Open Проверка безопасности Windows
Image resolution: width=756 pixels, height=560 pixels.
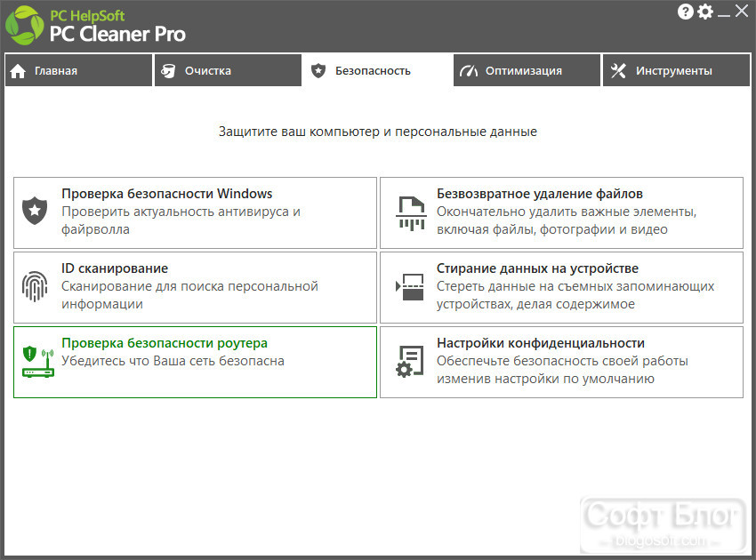195,213
